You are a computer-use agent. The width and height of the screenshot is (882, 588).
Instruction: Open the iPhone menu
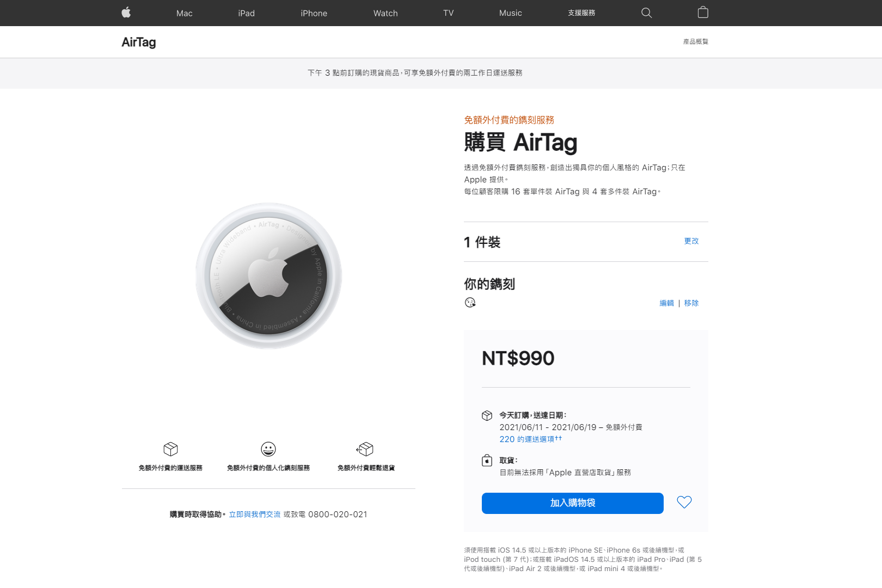[314, 13]
